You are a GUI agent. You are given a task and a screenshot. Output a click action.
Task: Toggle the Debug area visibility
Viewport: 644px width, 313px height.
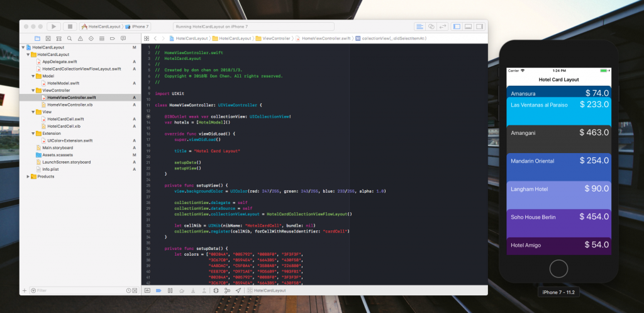[468, 26]
